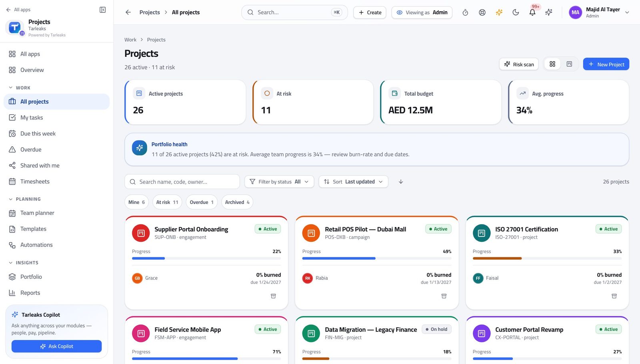Click Rabia's RK avatar

click(308, 278)
